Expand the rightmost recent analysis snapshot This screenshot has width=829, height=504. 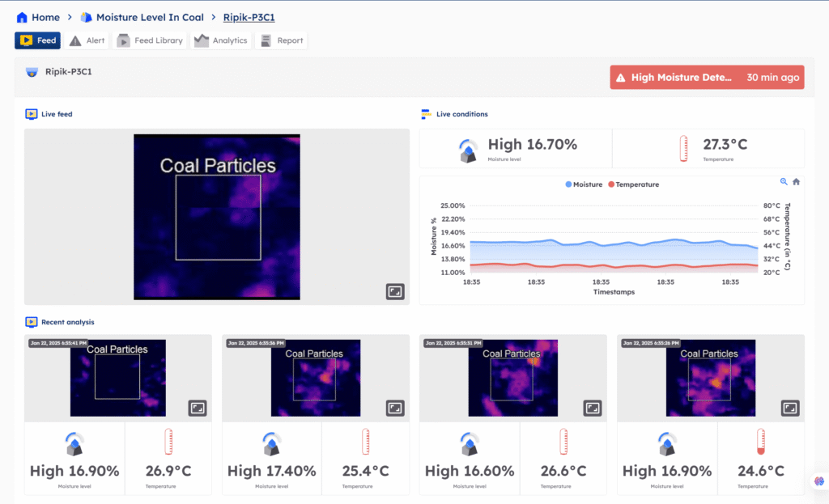(x=791, y=409)
